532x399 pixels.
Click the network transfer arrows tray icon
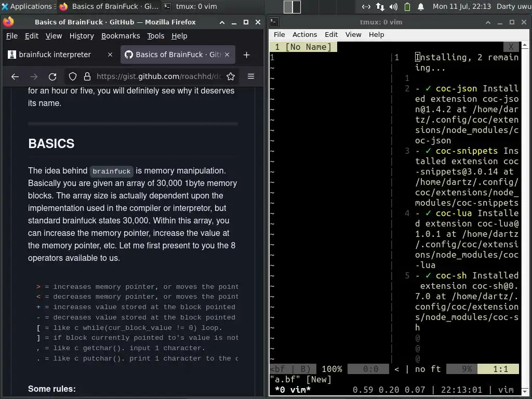(x=380, y=6)
